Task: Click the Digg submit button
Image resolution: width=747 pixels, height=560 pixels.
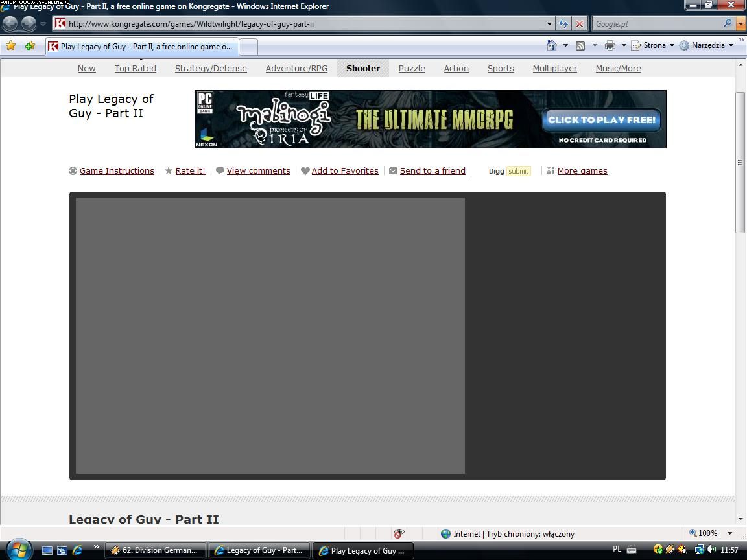Action: point(518,171)
